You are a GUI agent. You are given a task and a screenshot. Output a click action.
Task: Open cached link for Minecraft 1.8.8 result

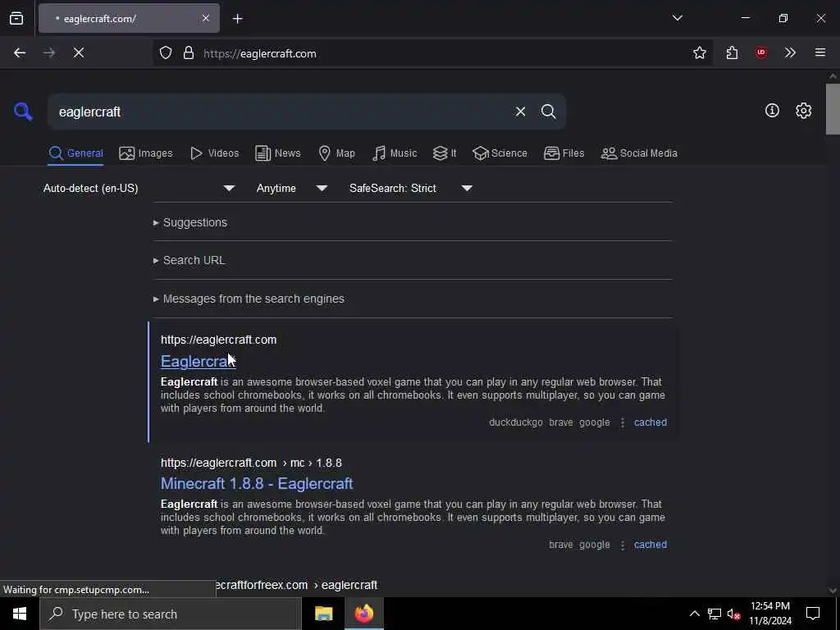pyautogui.click(x=651, y=545)
